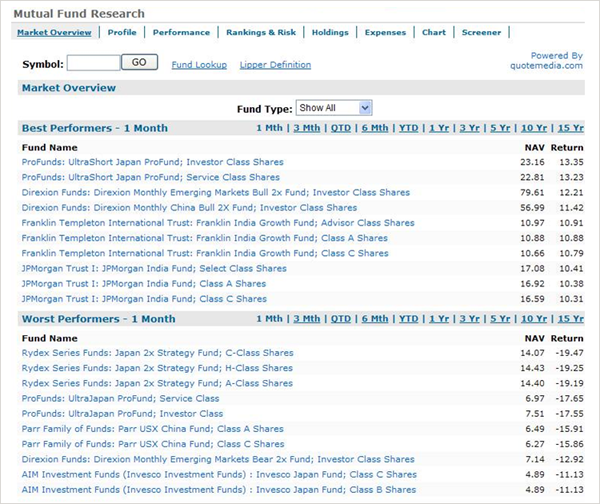Switch to the Performance tab

point(181,32)
